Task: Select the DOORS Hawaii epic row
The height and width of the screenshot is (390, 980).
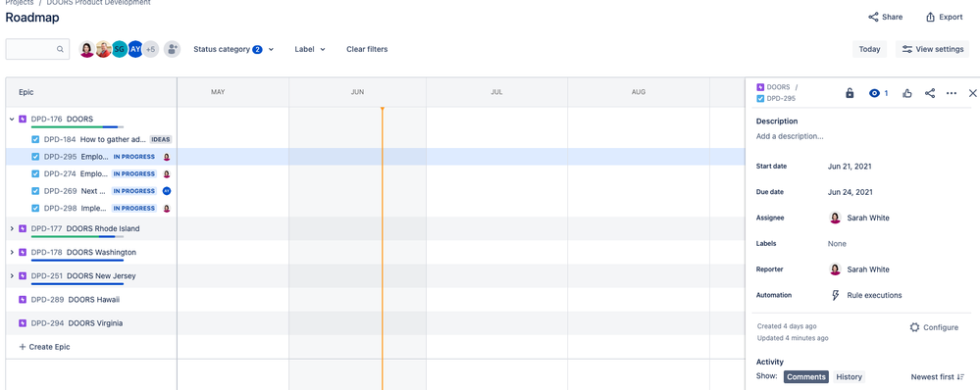Action: (91, 300)
